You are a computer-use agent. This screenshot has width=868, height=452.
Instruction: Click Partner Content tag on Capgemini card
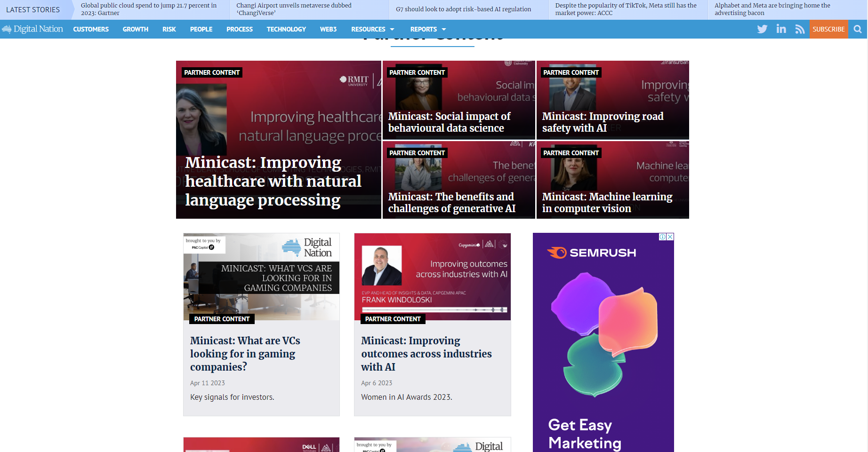393,319
